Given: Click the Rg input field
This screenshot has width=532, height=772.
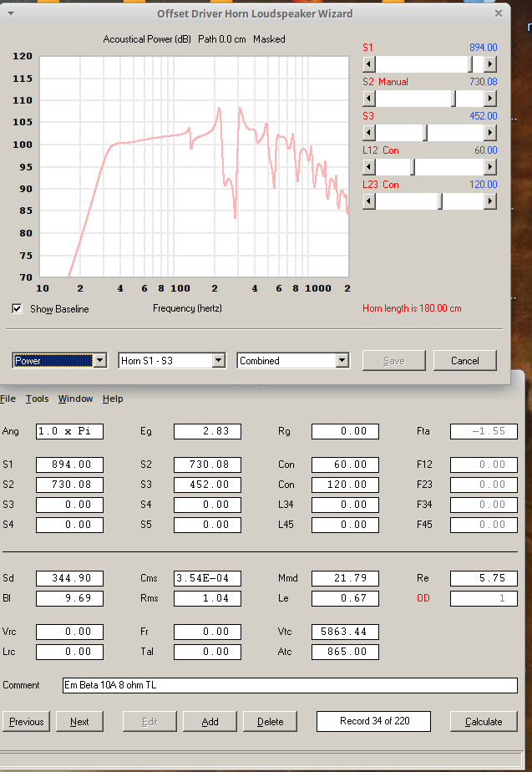Looking at the screenshot, I should click(345, 431).
